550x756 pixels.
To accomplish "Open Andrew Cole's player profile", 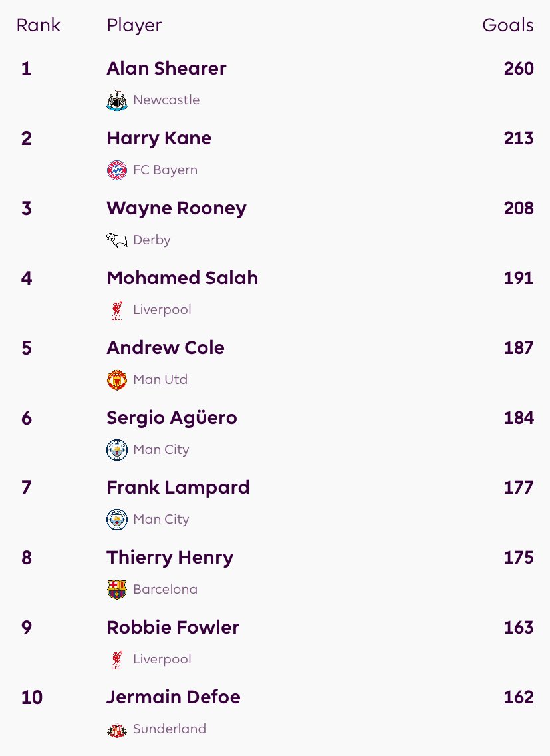I will click(x=166, y=348).
